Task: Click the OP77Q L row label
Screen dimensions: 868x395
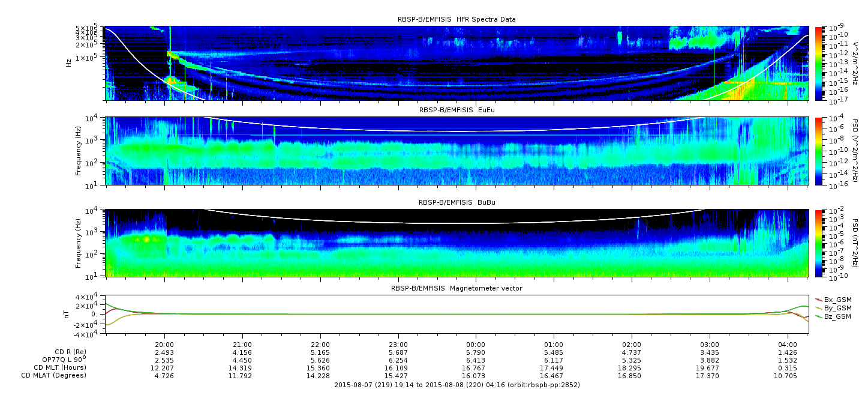Action: tap(60, 360)
